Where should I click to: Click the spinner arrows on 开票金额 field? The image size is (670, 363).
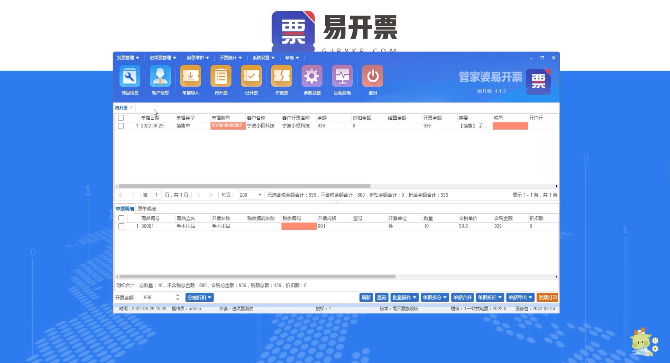click(178, 297)
